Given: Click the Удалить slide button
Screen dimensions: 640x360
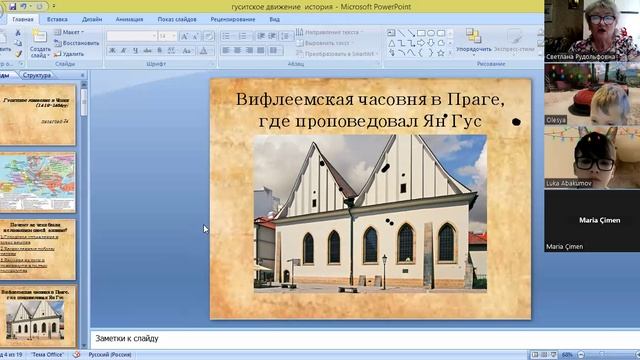Looking at the screenshot, I should pyautogui.click(x=69, y=54).
